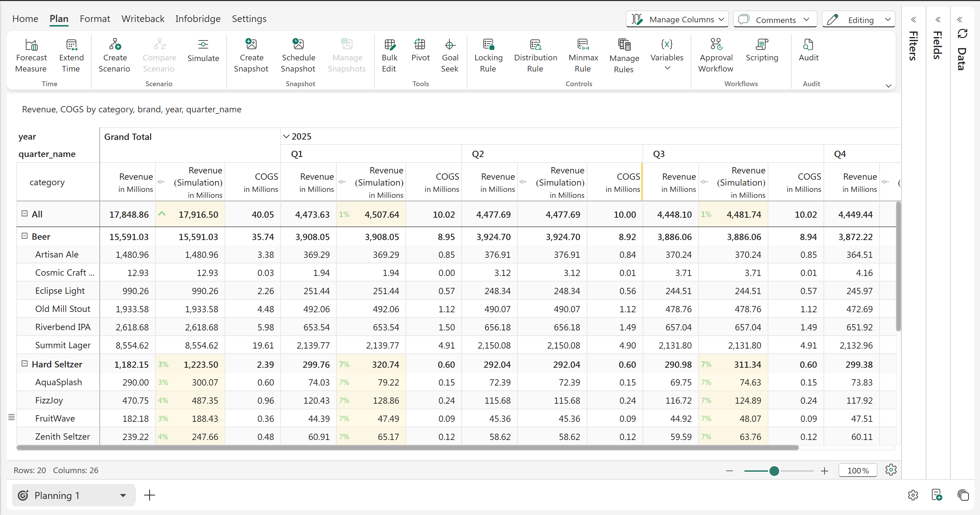Open the Audit tool
Viewport: 980px width, 515px height.
(x=808, y=45)
